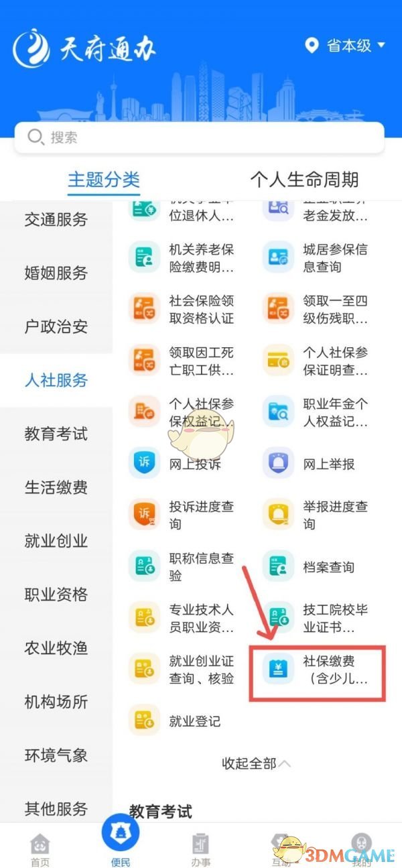
Task: Open 办事 in the bottom navigation
Action: [200, 849]
